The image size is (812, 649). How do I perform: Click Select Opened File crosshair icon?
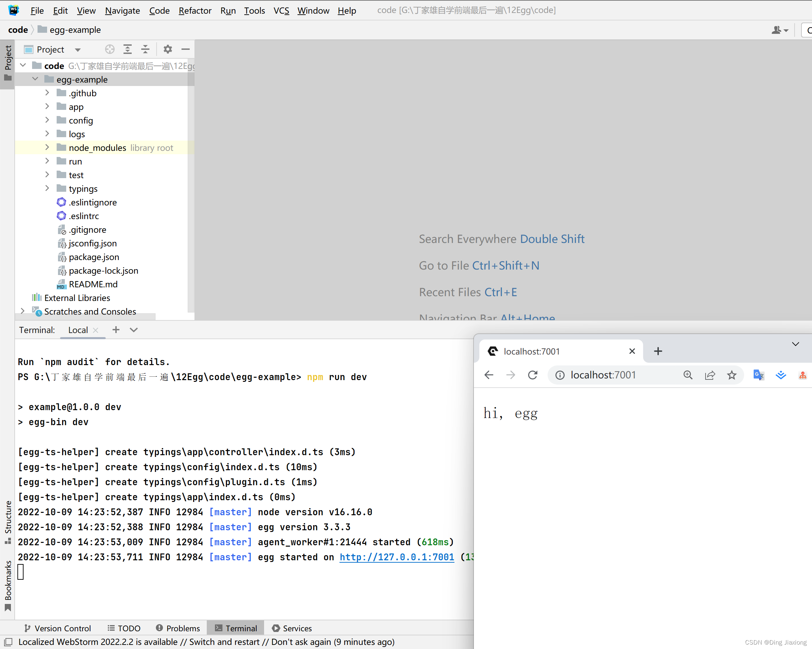pos(110,49)
